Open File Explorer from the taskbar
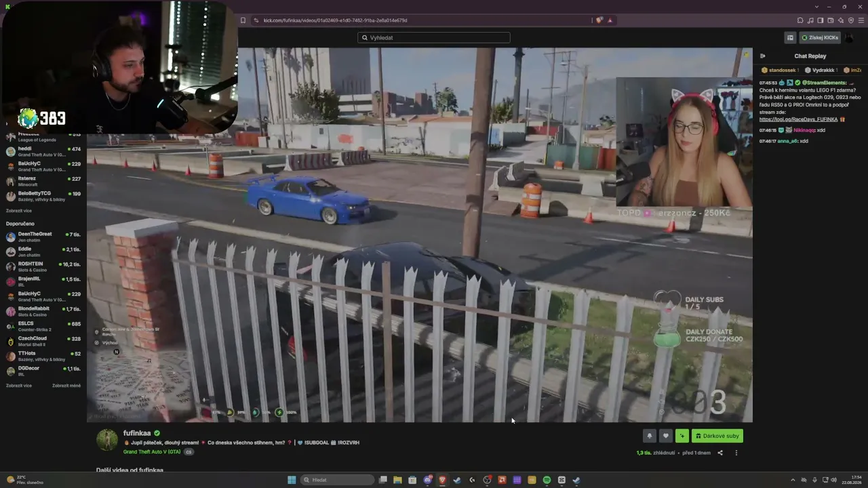Image resolution: width=868 pixels, height=488 pixels. pos(397,480)
